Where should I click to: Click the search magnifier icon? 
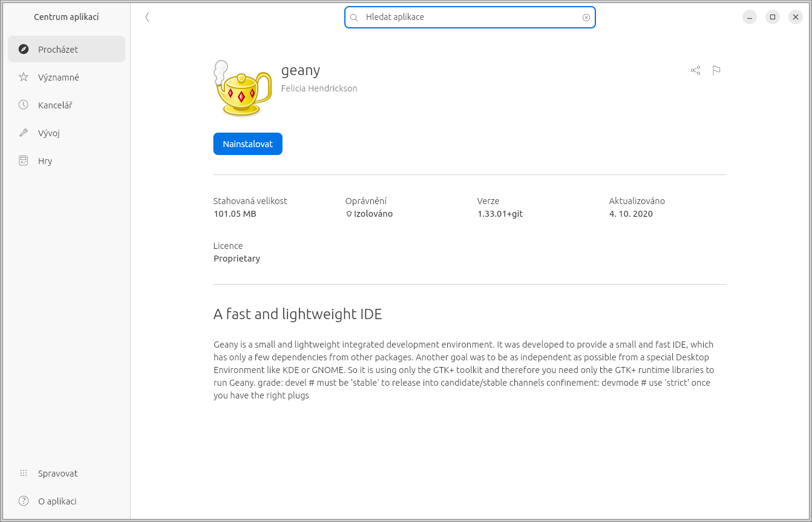[355, 18]
